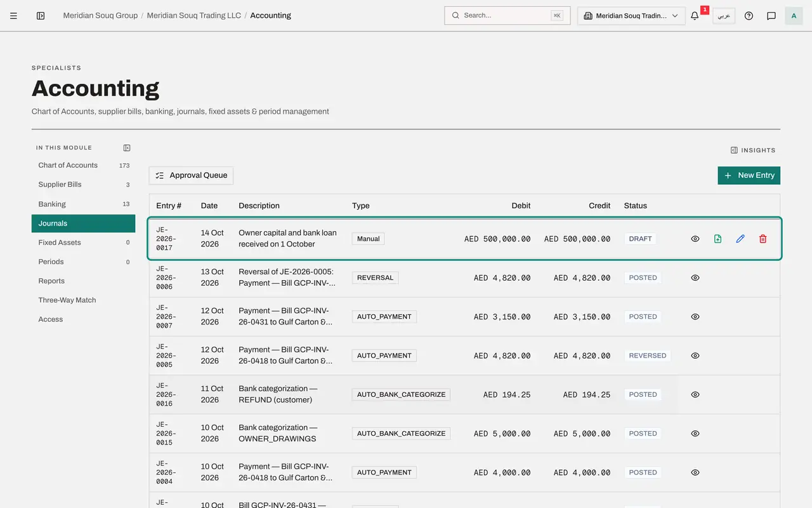Image resolution: width=812 pixels, height=508 pixels.
Task: Delete journal entry JE-2026-0017
Action: coord(763,239)
